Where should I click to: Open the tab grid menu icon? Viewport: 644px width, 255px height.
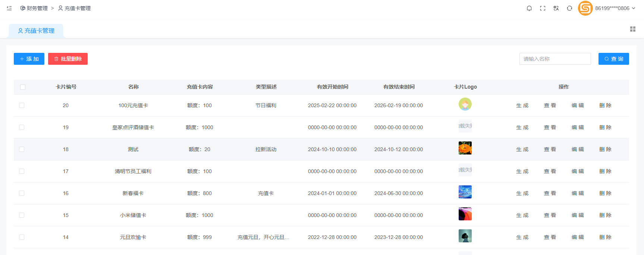pyautogui.click(x=633, y=29)
